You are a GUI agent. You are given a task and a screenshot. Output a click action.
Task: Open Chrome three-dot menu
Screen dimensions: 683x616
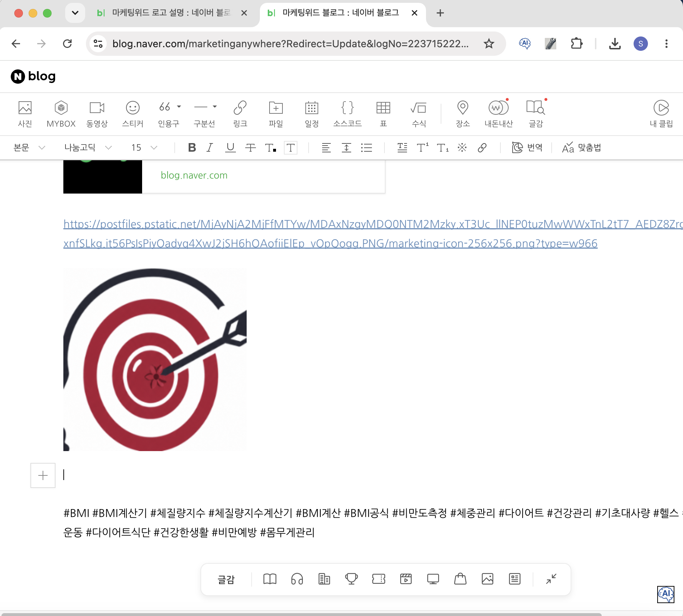[667, 44]
